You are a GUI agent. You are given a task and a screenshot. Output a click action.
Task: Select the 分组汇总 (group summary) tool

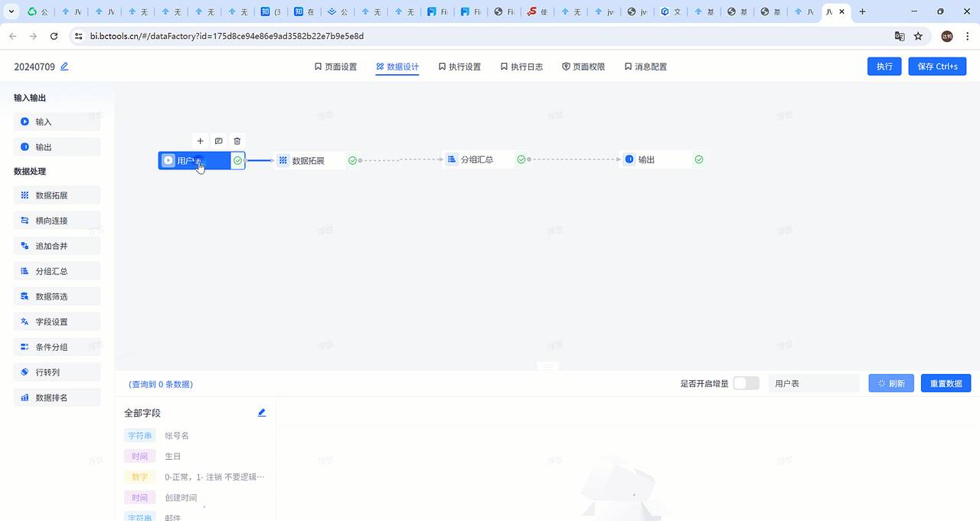click(56, 270)
